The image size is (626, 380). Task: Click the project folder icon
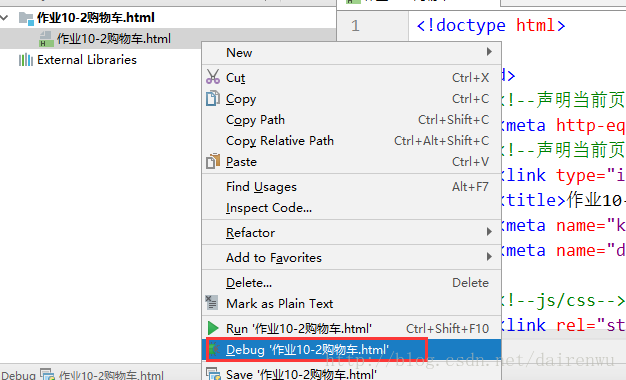(x=26, y=18)
